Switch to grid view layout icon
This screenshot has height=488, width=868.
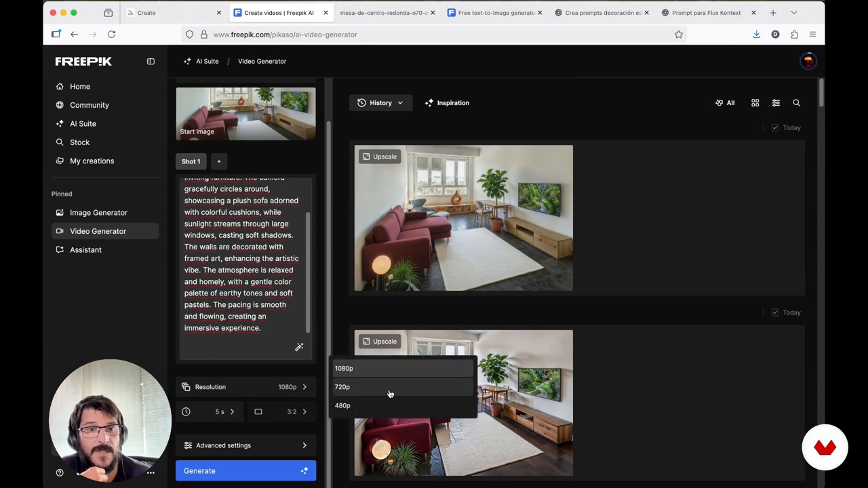755,103
